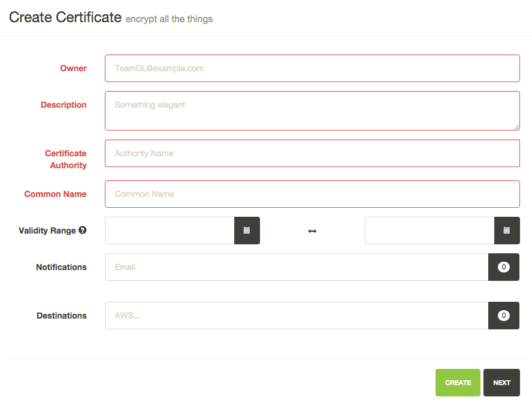Click into the Description text area
This screenshot has width=532, height=409.
point(312,110)
